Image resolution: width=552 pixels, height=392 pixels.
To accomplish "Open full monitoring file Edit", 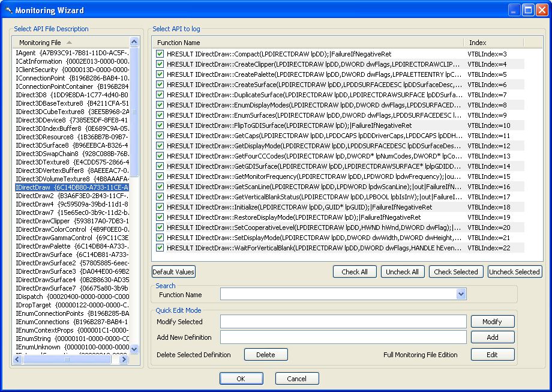I will click(x=493, y=355).
